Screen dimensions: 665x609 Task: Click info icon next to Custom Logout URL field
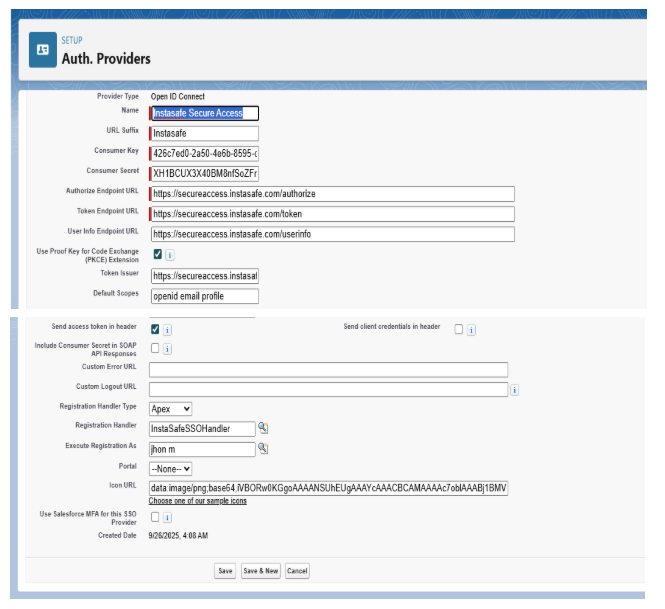[514, 390]
